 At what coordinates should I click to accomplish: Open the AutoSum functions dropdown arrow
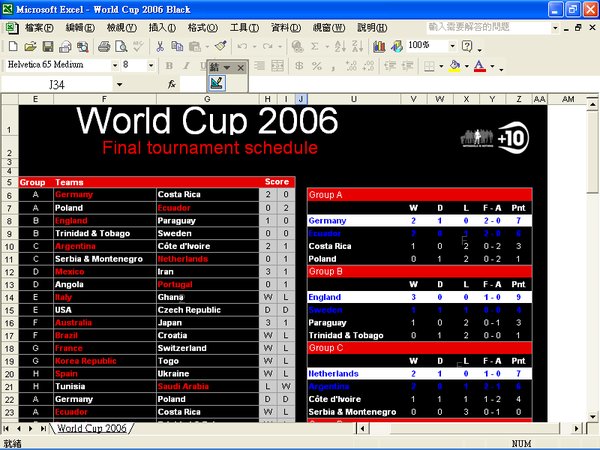tap(327, 47)
